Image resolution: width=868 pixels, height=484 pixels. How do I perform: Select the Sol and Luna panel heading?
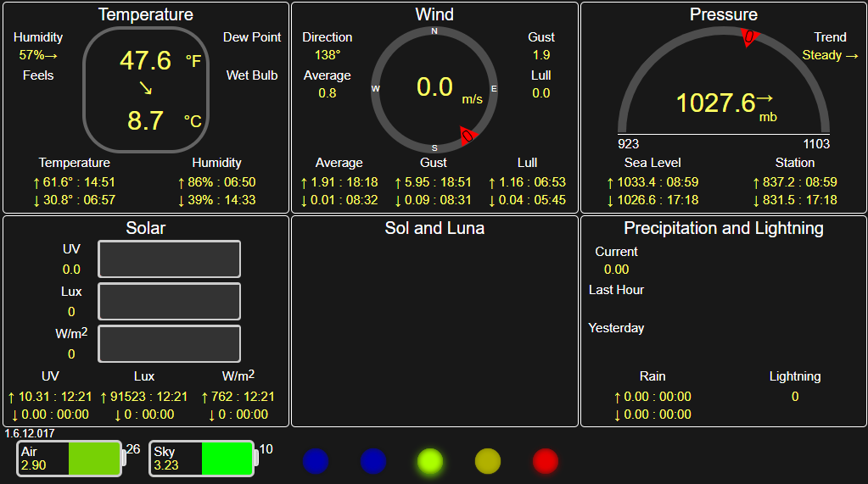pyautogui.click(x=434, y=228)
